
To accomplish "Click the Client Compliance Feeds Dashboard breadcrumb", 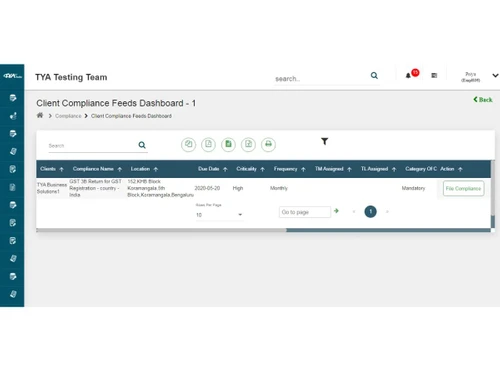I will pos(131,116).
